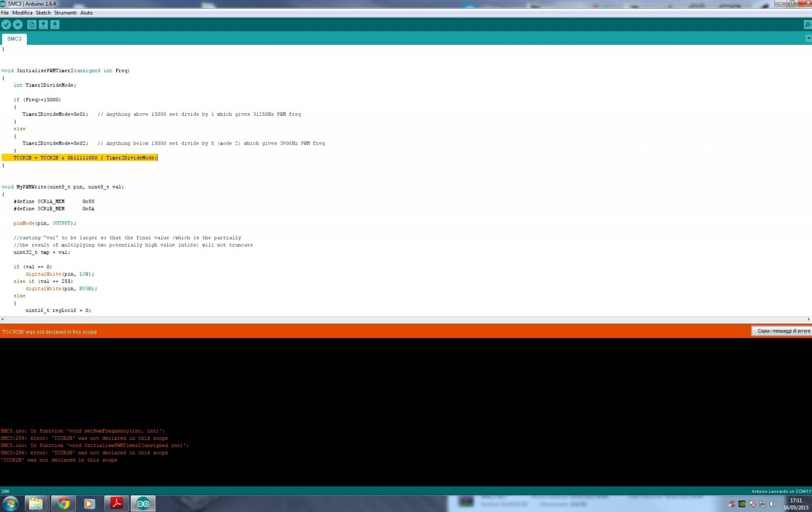Click the void InitialisePWMTimer2 function line
Image resolution: width=812 pixels, height=512 pixels.
[65, 71]
